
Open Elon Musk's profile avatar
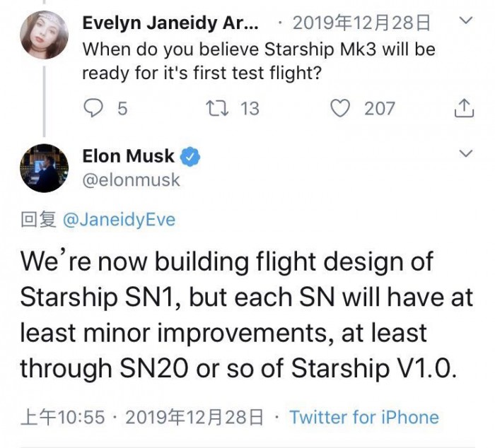tap(45, 169)
